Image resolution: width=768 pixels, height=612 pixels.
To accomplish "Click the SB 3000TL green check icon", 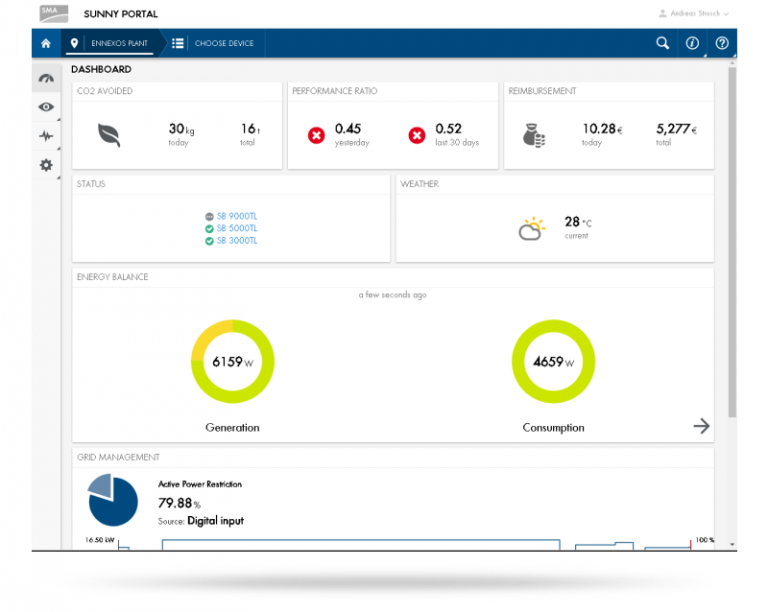I will pos(209,241).
